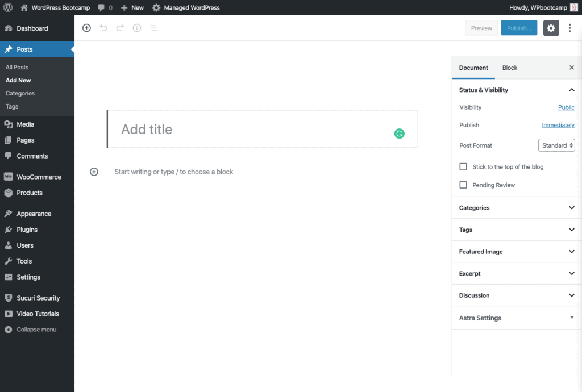Open Content structure info icon
Screen dimensions: 582x392
tap(137, 28)
